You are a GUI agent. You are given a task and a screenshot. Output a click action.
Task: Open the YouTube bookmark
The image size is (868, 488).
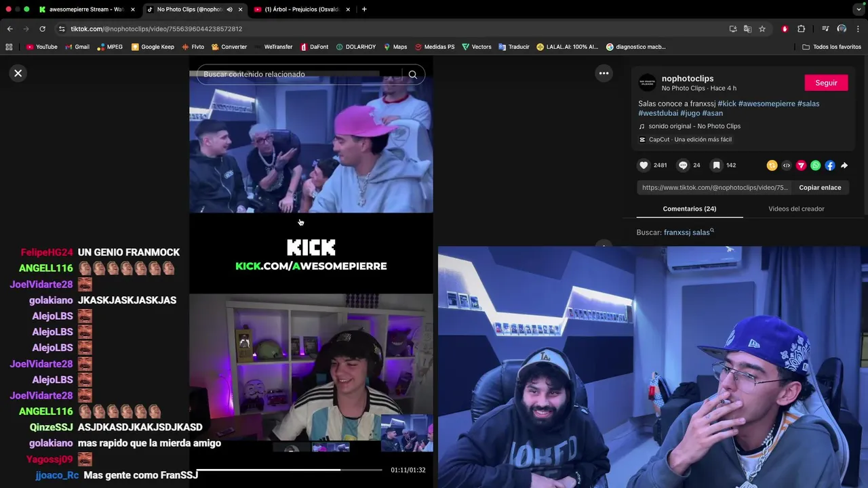click(41, 47)
